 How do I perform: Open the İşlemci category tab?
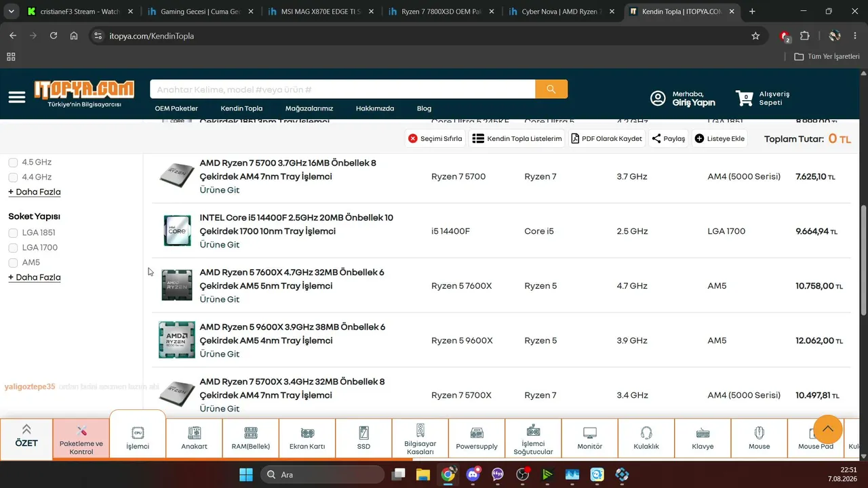coord(138,437)
